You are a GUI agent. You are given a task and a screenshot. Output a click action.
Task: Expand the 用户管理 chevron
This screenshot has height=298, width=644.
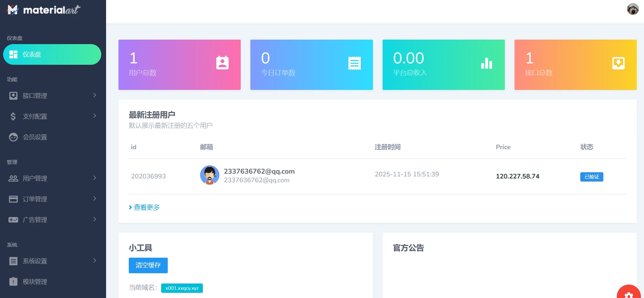(x=95, y=178)
